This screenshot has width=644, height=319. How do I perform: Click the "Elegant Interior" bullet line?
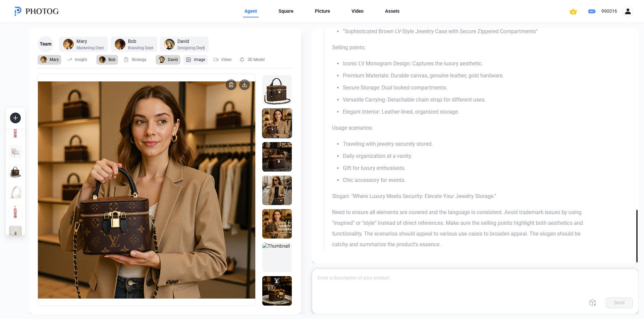pos(400,112)
